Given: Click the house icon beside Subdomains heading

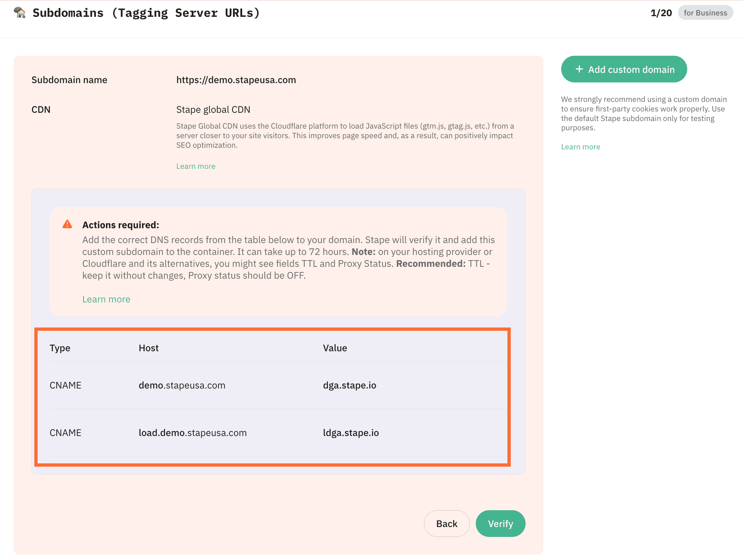Looking at the screenshot, I should [19, 13].
